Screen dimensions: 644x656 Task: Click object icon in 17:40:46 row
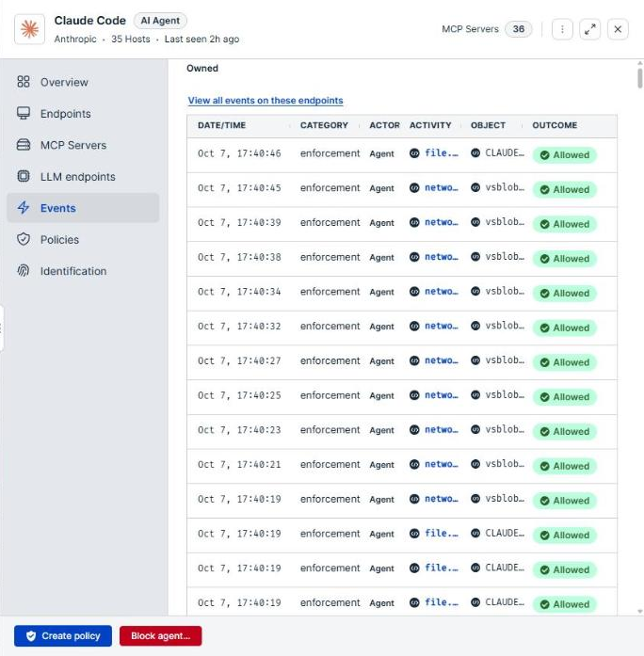[x=475, y=153]
